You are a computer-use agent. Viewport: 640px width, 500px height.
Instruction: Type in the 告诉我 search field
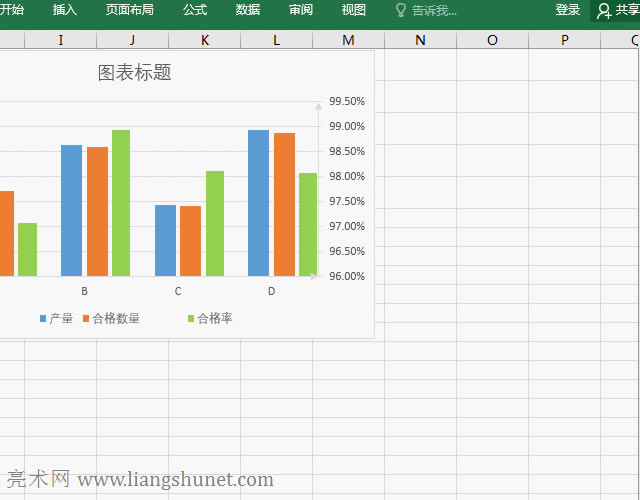(436, 11)
